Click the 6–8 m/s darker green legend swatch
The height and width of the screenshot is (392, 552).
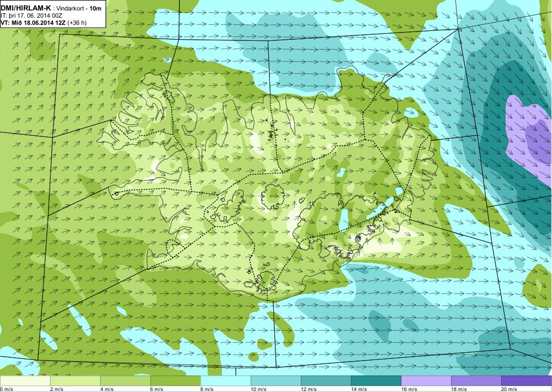[x=176, y=381]
